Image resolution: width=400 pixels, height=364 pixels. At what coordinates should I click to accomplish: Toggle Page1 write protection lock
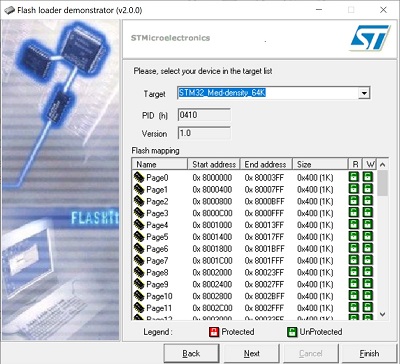pyautogui.click(x=368, y=189)
